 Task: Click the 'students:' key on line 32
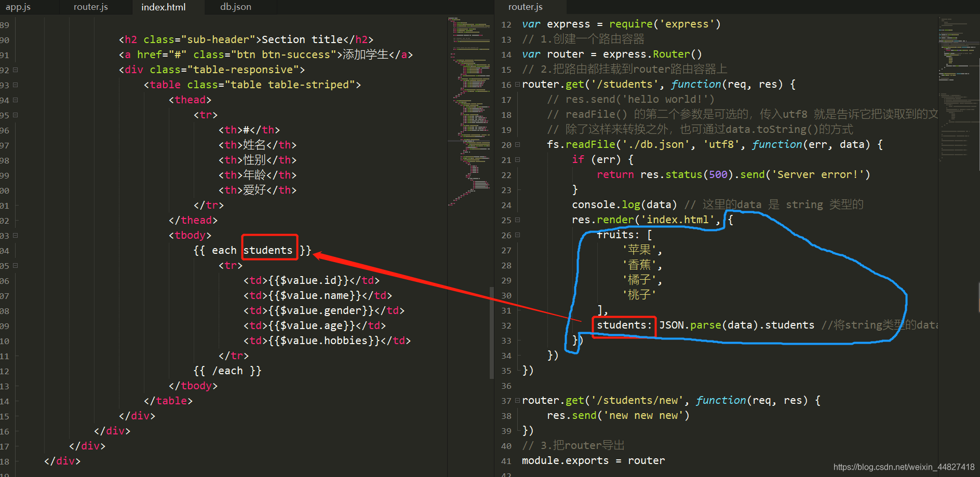click(624, 325)
